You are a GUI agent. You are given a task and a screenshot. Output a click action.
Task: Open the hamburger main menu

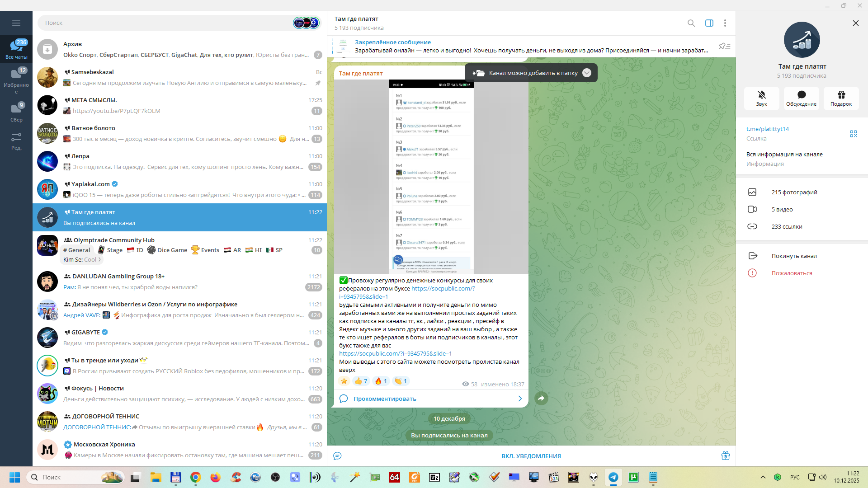16,23
